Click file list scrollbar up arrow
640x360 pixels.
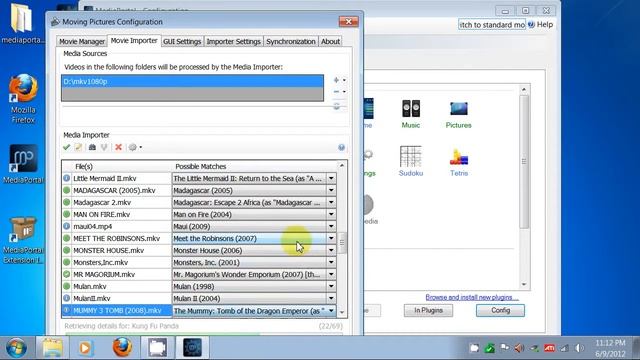(342, 165)
